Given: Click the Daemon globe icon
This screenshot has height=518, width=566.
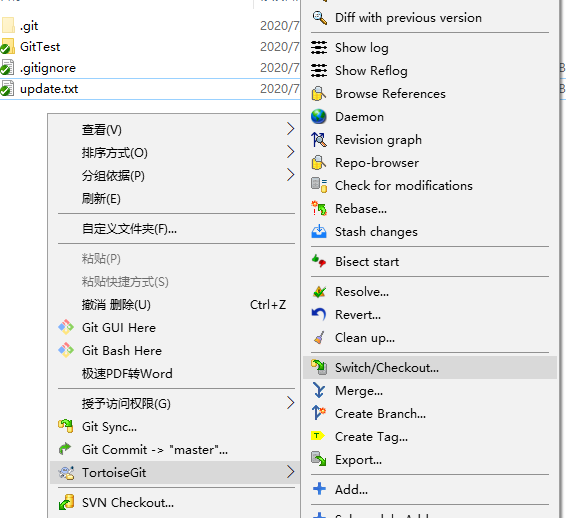Looking at the screenshot, I should (319, 117).
